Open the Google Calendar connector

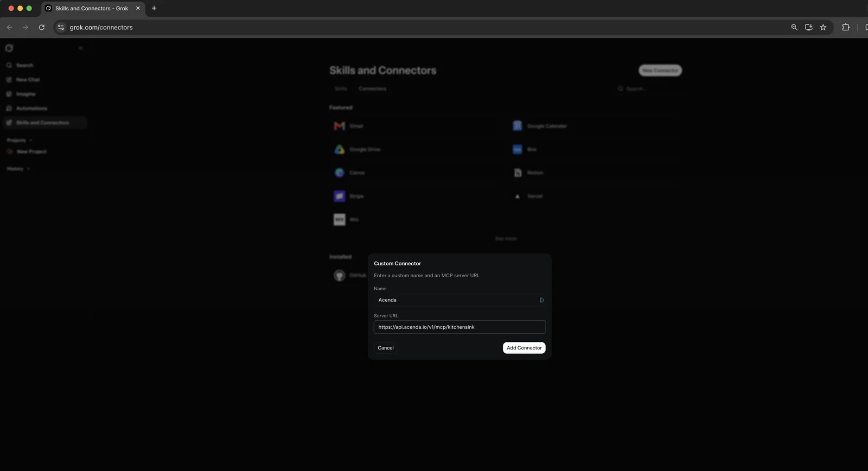(x=595, y=126)
